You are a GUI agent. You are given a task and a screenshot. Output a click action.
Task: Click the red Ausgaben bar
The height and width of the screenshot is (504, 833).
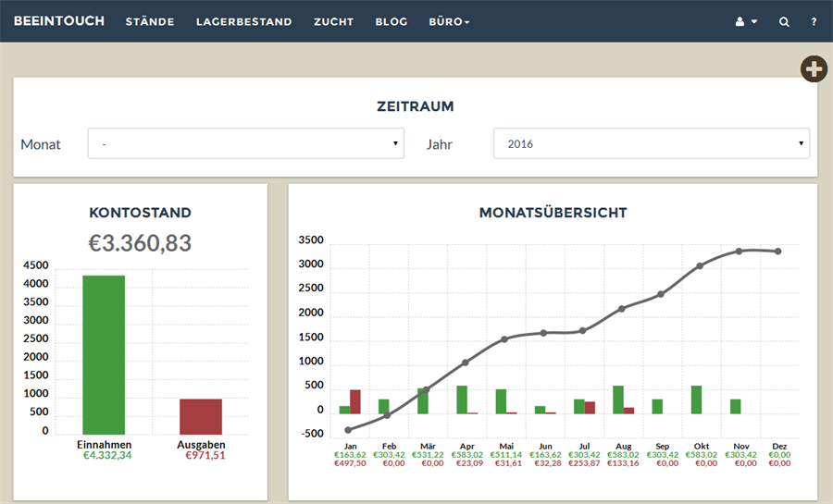[x=201, y=417]
